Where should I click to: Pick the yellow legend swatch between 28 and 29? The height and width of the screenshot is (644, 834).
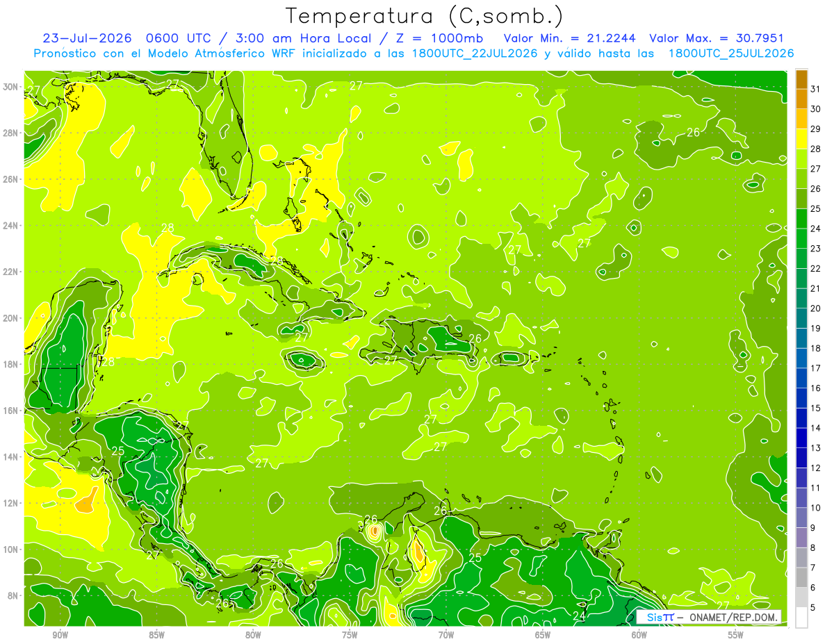pos(801,139)
